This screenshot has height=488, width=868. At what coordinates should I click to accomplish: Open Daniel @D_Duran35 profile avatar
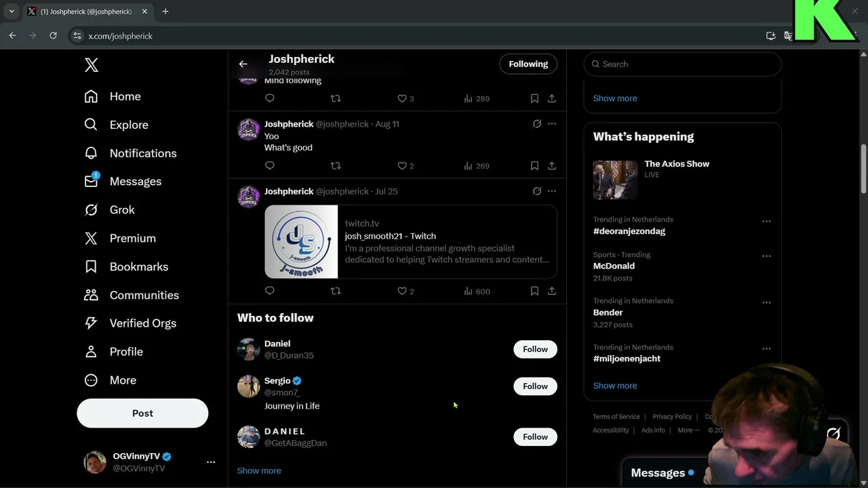coord(248,349)
